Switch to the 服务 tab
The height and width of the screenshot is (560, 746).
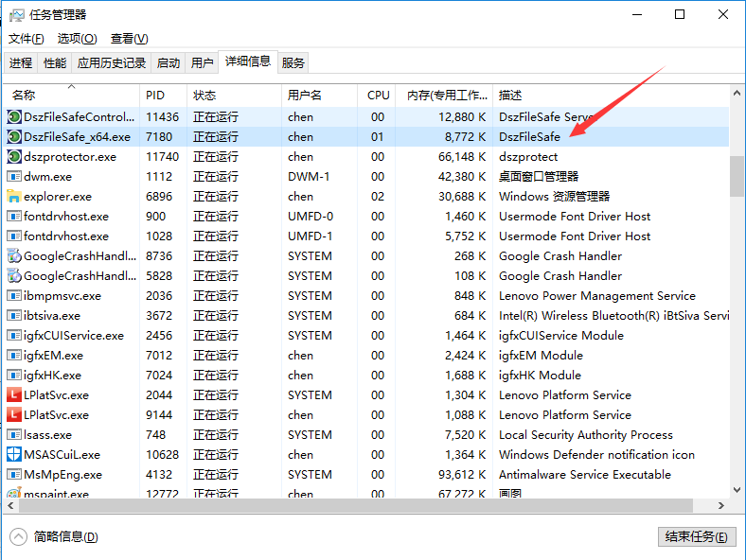293,62
